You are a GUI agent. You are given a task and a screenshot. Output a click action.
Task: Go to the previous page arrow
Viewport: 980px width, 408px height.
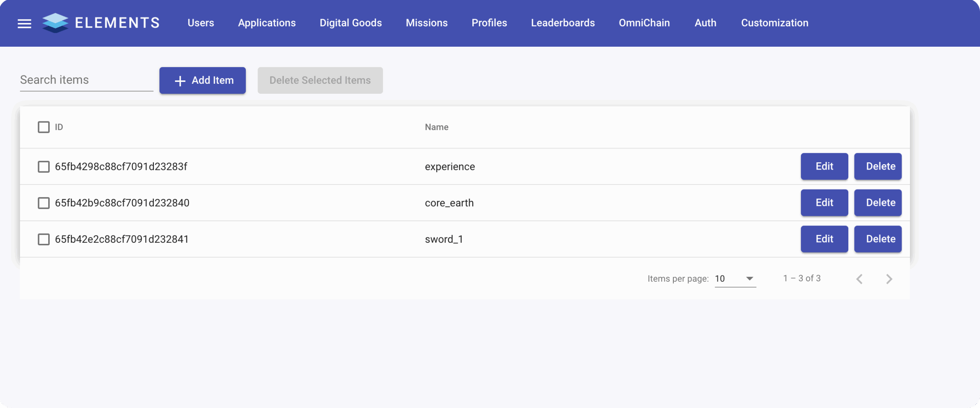[x=859, y=279]
